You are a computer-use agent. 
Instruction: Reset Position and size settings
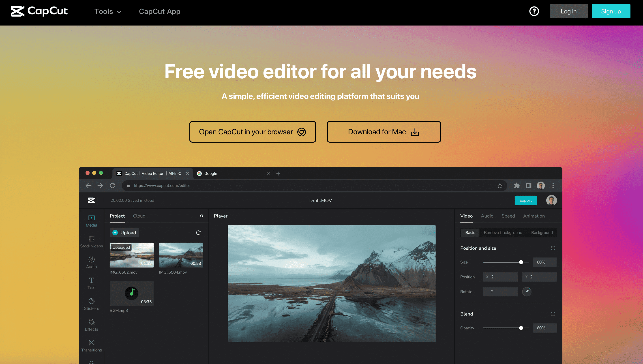point(553,248)
